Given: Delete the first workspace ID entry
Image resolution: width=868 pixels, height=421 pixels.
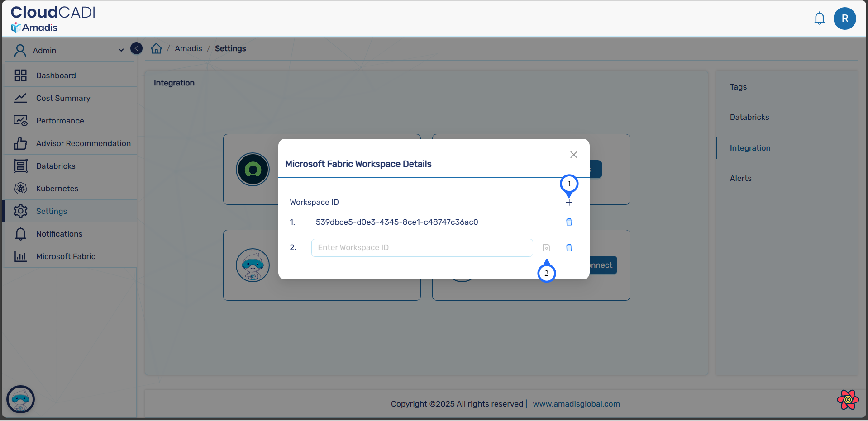Looking at the screenshot, I should point(569,222).
